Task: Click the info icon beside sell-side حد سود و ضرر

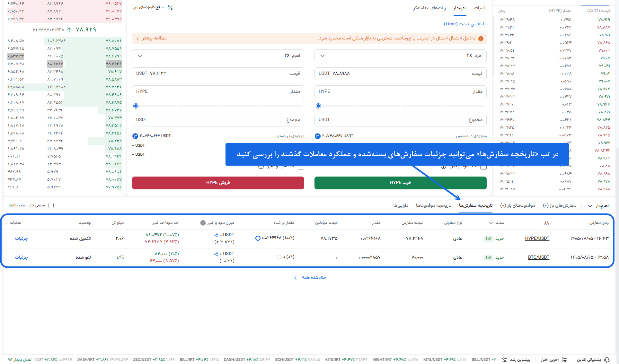Action: click(261, 167)
